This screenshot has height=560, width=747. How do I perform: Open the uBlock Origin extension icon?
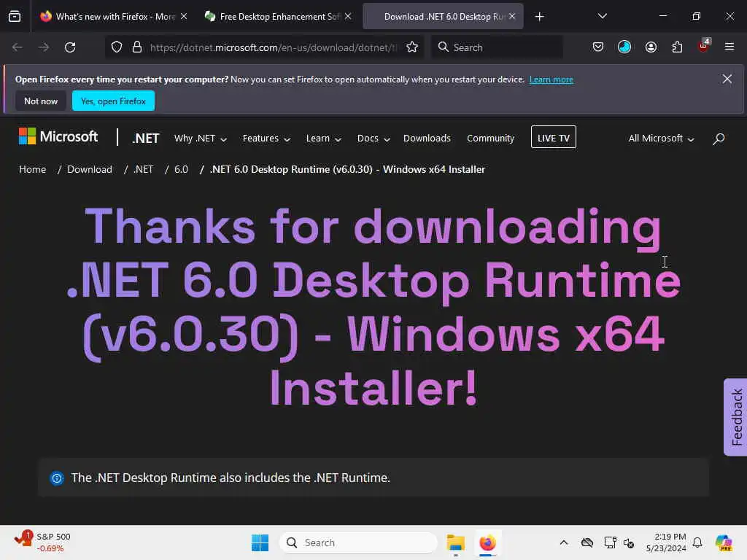pos(704,46)
